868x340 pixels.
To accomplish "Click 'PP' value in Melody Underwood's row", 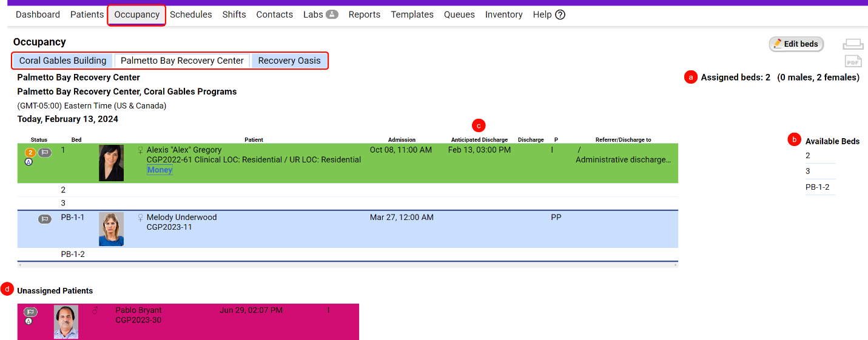I will click(x=556, y=218).
